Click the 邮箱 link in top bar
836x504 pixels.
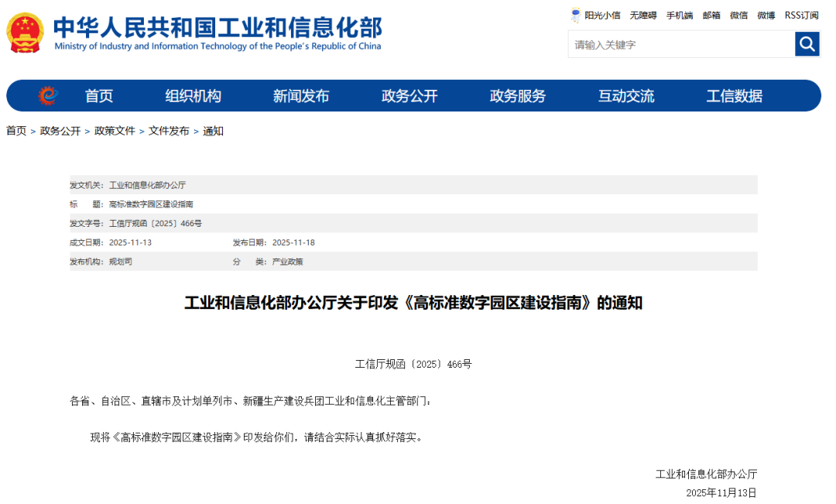click(711, 15)
